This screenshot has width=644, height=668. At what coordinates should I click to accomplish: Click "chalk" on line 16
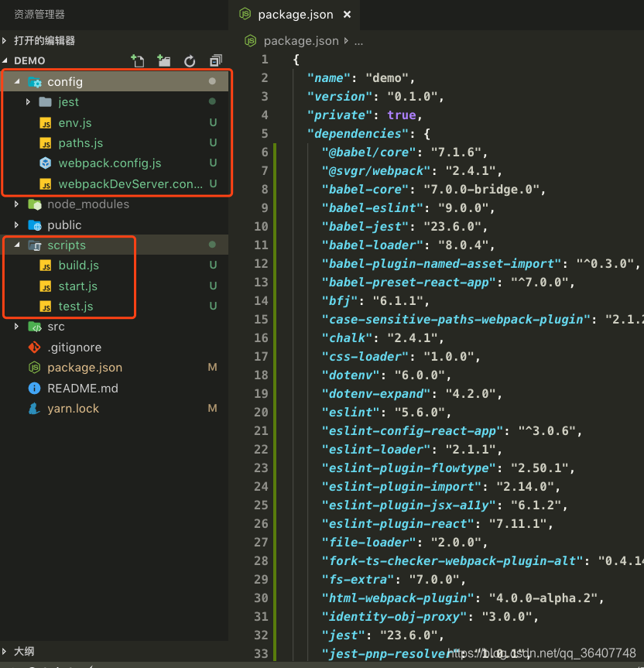347,338
